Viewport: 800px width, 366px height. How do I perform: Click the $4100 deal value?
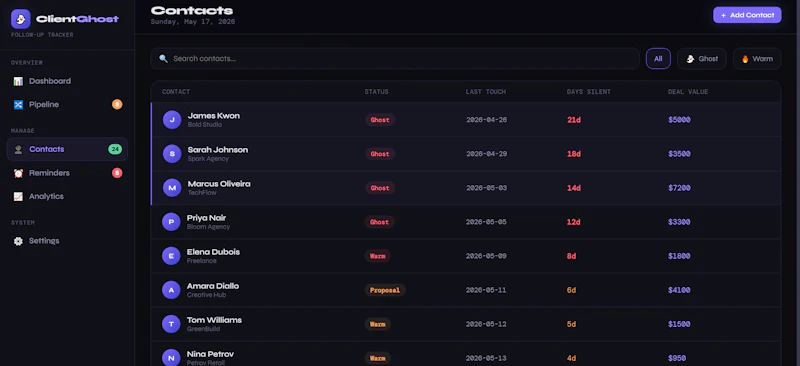click(x=679, y=290)
